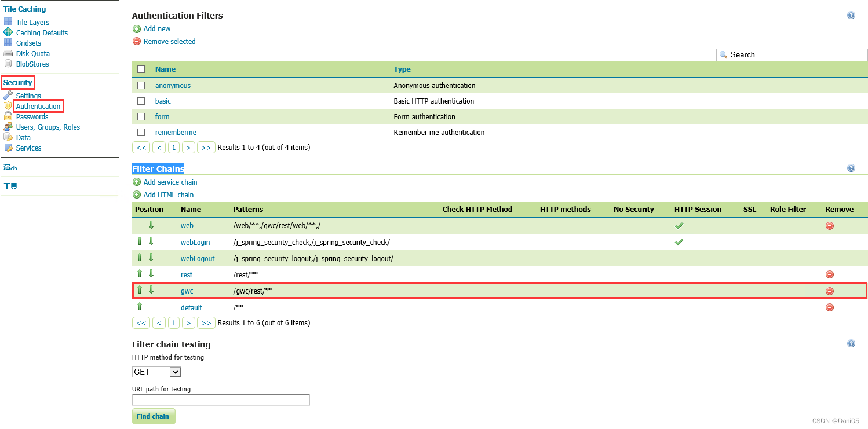Image resolution: width=868 pixels, height=429 pixels.
Task: Open the HTTP method dropdown showing GET
Action: pos(156,372)
